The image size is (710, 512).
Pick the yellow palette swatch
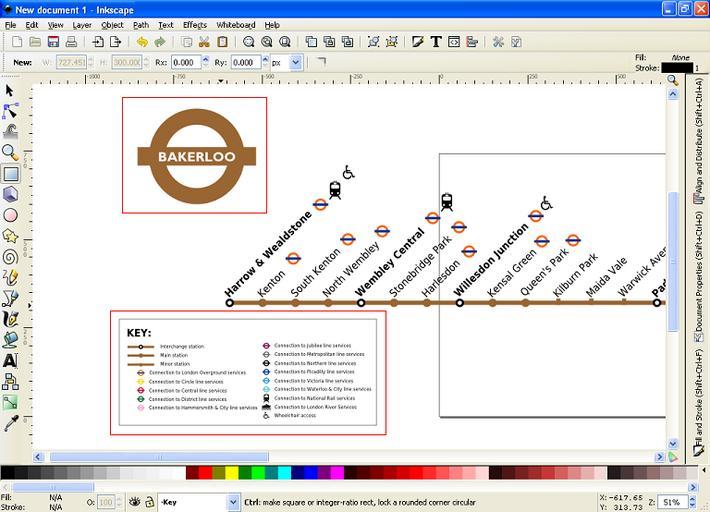point(232,473)
